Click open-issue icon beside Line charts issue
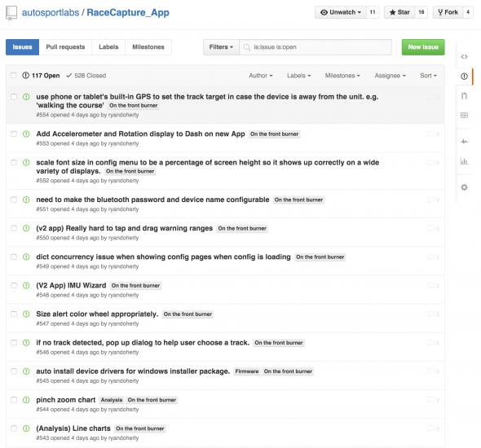The width and height of the screenshot is (481, 448). (x=26, y=428)
